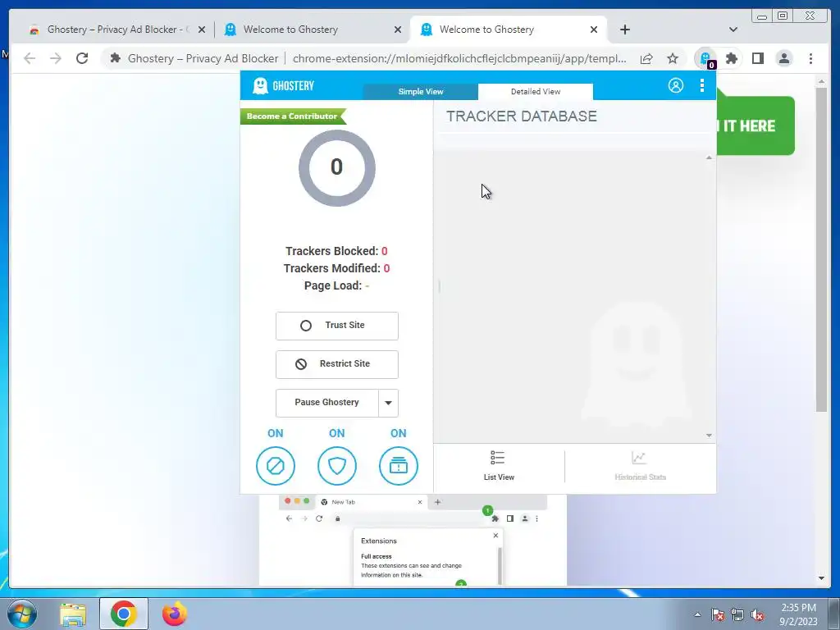Image resolution: width=840 pixels, height=630 pixels.
Task: Open the Windows Start menu
Action: 21,614
